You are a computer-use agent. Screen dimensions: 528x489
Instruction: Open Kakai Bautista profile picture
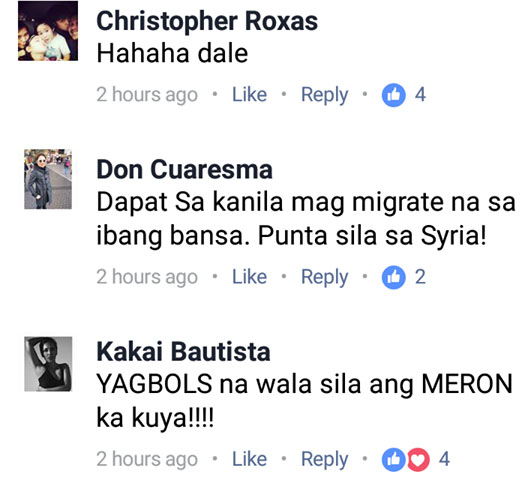point(48,364)
